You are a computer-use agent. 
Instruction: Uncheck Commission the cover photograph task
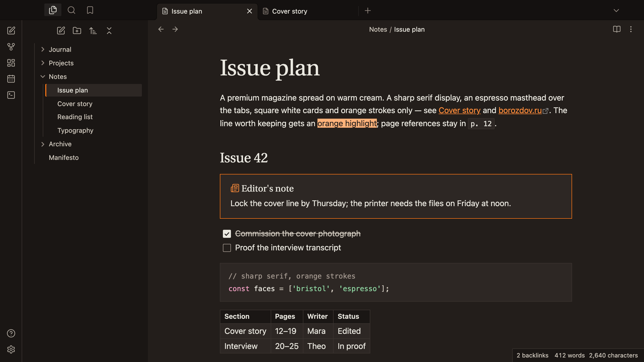tap(227, 234)
